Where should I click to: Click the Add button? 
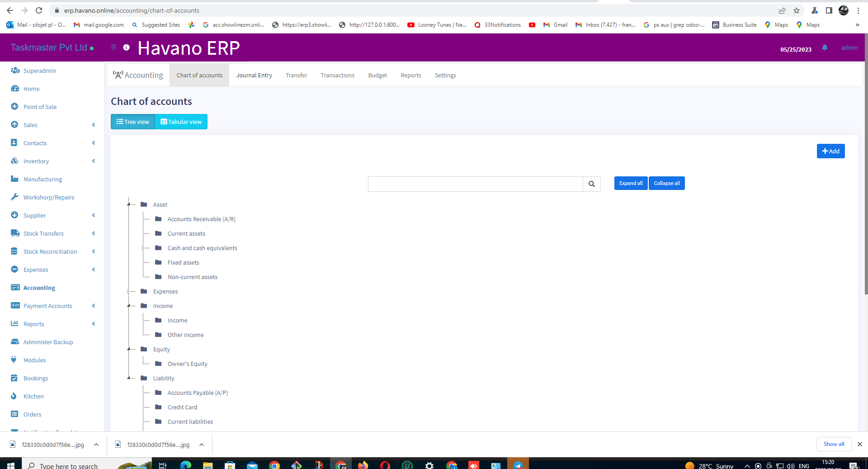coord(830,151)
